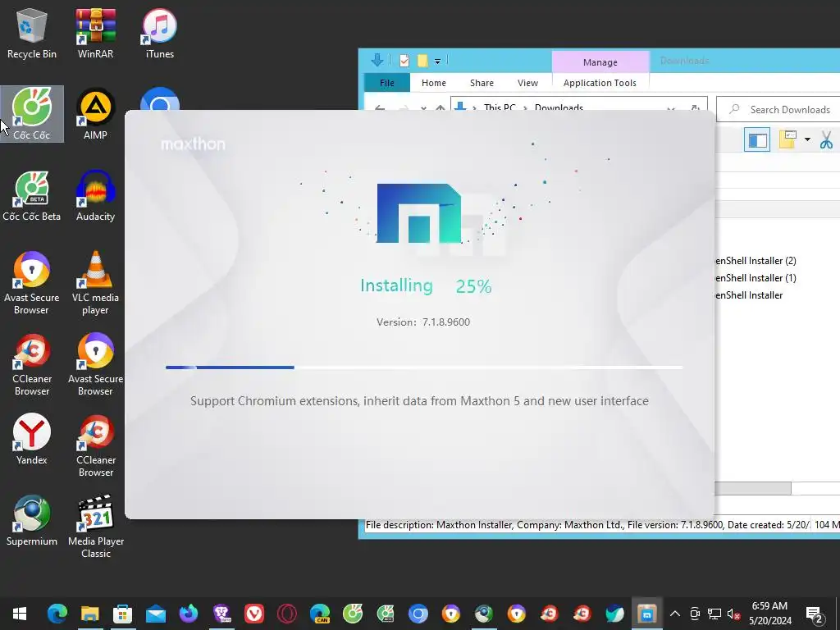Open the File tab in Explorer
This screenshot has height=630, width=840.
coord(387,83)
